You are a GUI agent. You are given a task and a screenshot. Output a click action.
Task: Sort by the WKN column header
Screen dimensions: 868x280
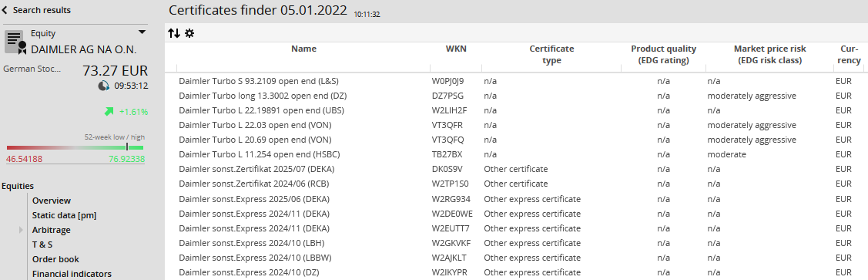(456, 49)
